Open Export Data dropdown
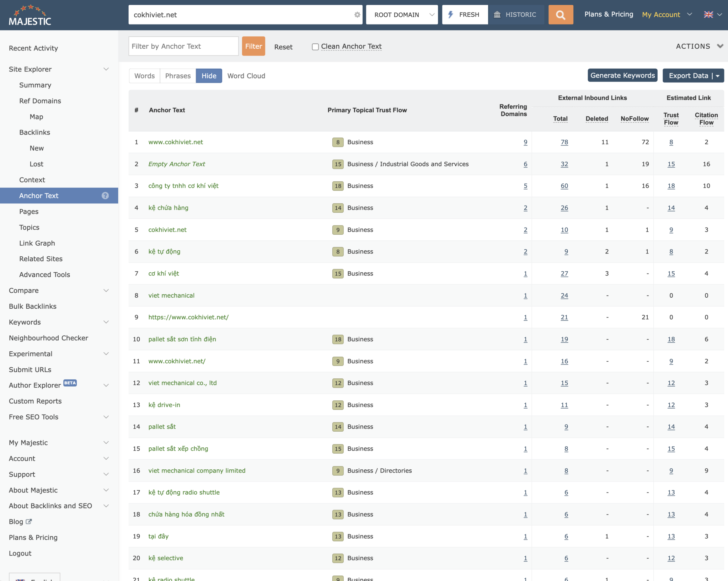728x581 pixels. pos(693,75)
